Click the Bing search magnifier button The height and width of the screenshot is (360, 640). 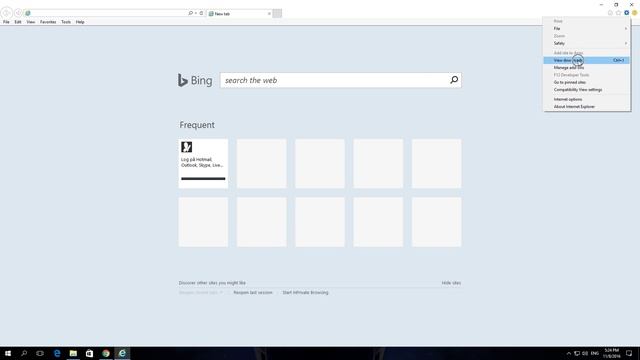click(454, 80)
